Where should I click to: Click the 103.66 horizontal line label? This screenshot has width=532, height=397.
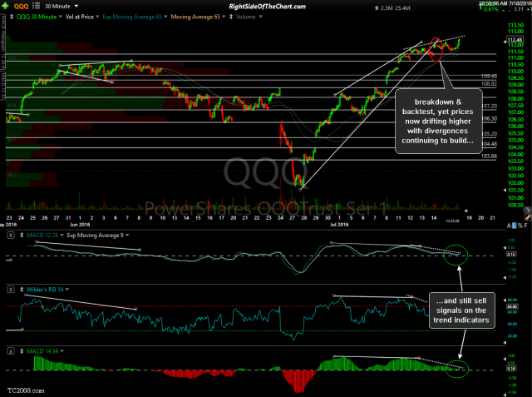tap(489, 156)
